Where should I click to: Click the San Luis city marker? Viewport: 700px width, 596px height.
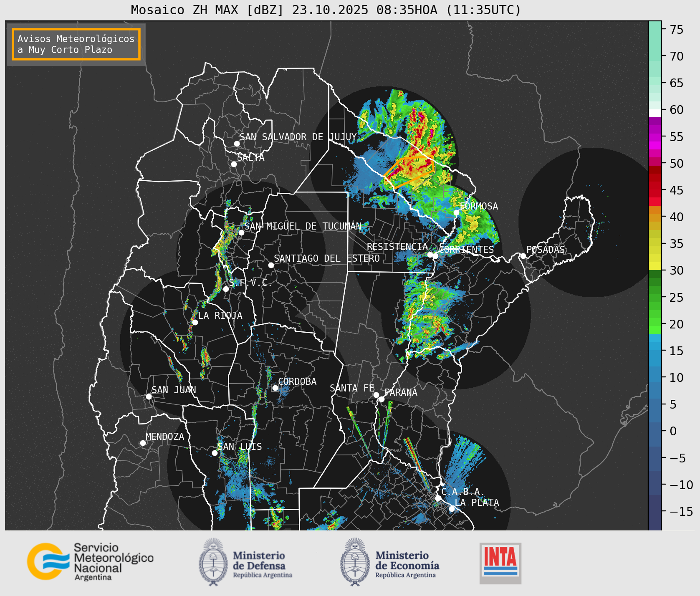pos(215,453)
